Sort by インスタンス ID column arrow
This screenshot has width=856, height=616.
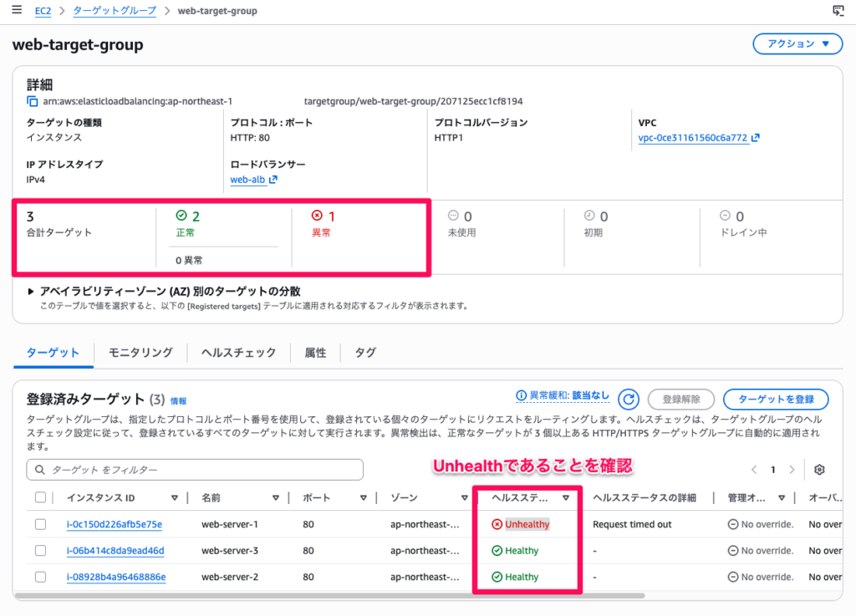[x=175, y=497]
